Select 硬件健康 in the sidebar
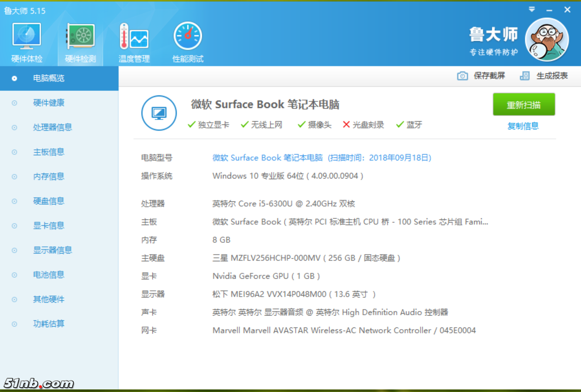The width and height of the screenshot is (581, 392). click(x=48, y=103)
